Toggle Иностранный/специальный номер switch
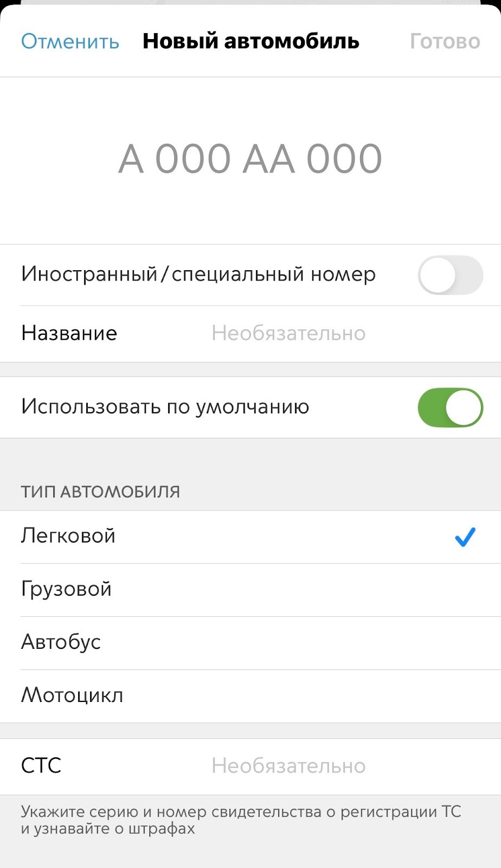This screenshot has height=868, width=501. pos(449,275)
